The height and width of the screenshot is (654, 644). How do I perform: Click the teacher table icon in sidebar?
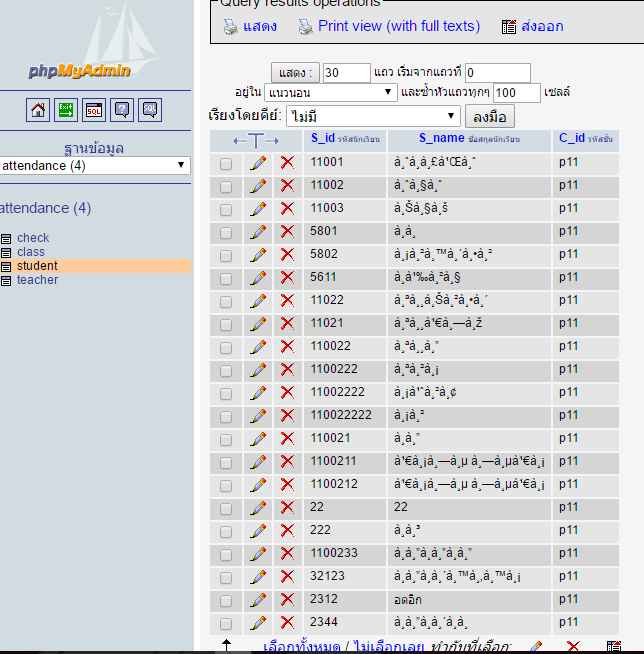(x=6, y=281)
